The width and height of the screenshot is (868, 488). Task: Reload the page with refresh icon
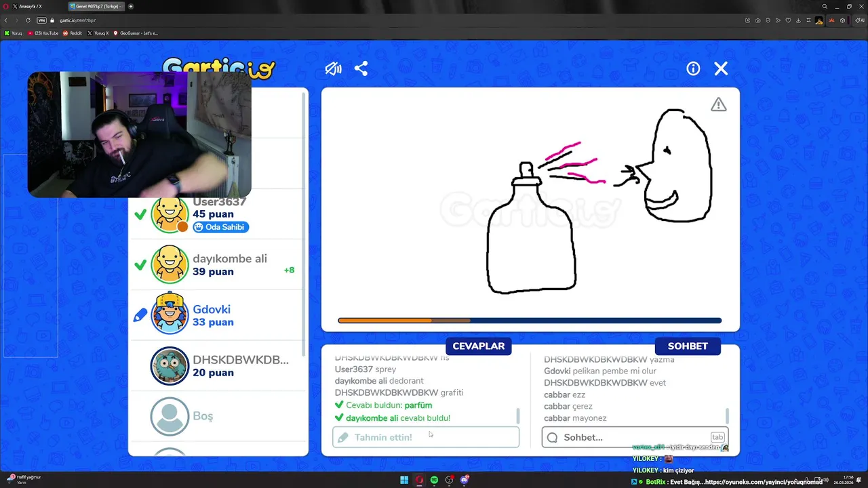point(28,20)
